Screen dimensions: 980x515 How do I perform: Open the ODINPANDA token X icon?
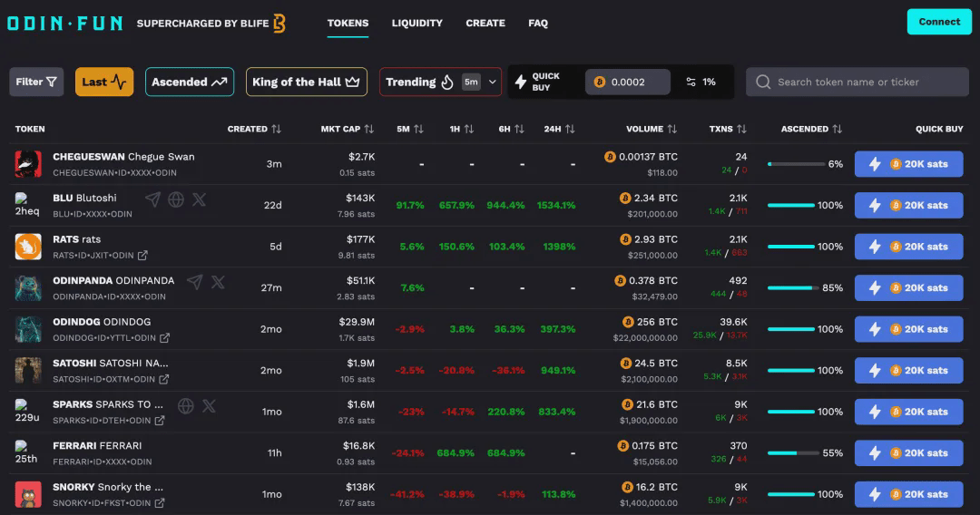click(218, 282)
